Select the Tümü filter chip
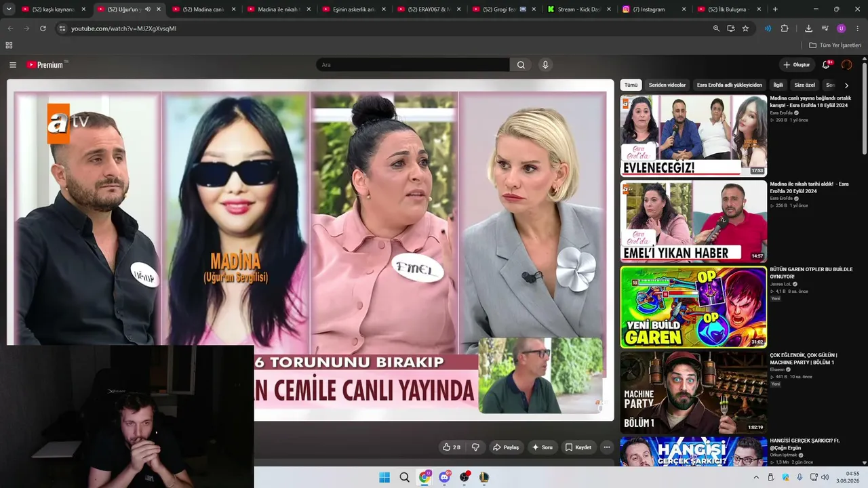Viewport: 868px width, 488px height. click(631, 85)
